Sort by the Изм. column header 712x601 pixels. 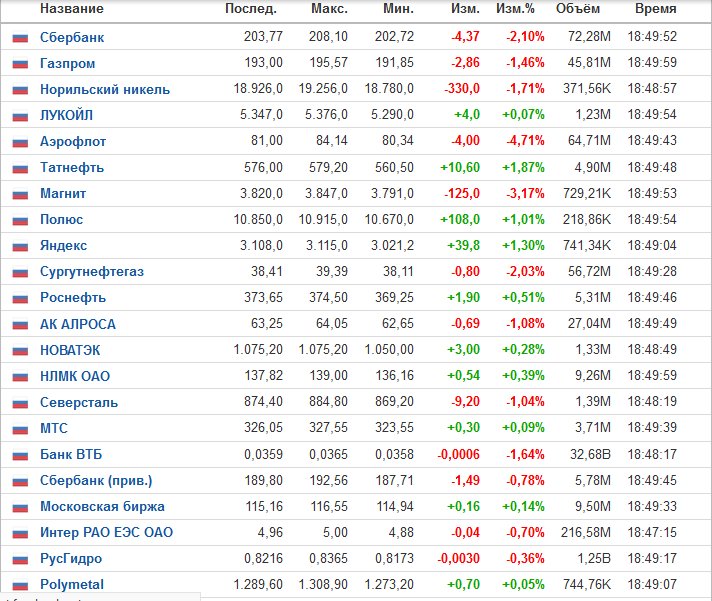(465, 9)
